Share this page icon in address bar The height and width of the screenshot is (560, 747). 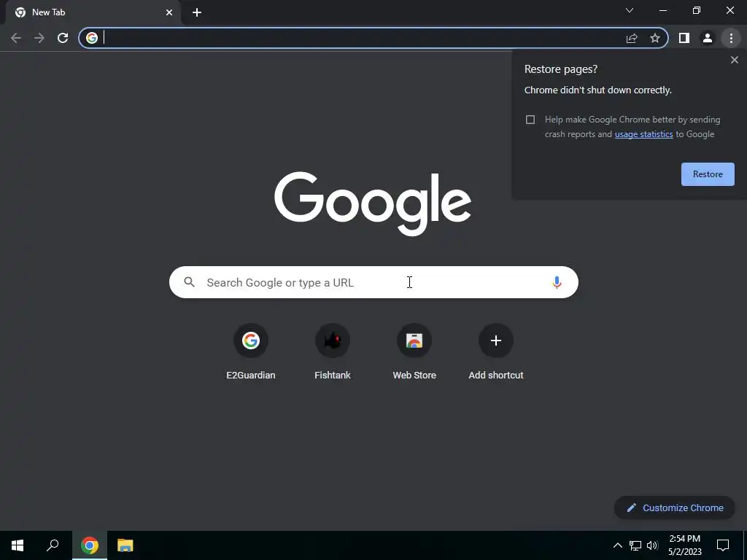[x=632, y=38]
